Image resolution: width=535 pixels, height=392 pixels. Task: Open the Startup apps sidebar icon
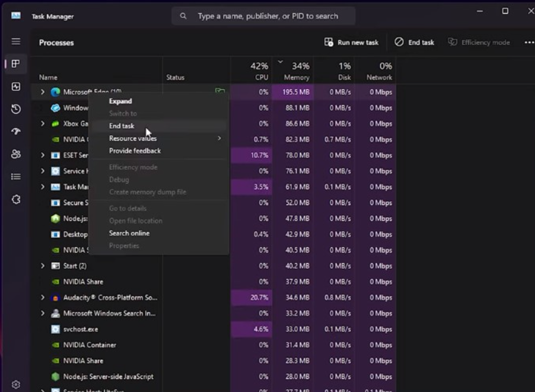pos(16,132)
